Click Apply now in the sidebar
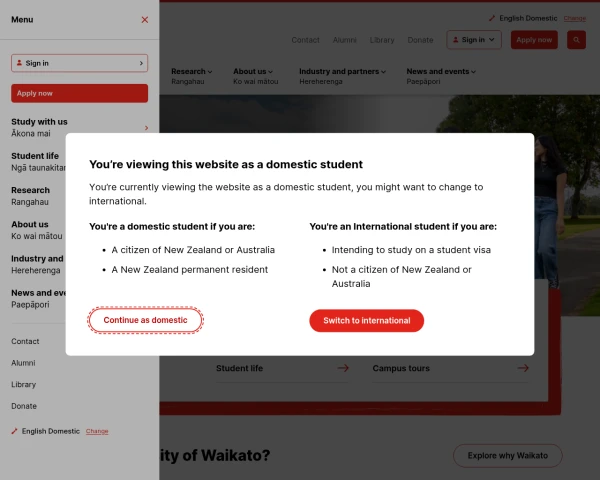The image size is (600, 480). (x=80, y=93)
